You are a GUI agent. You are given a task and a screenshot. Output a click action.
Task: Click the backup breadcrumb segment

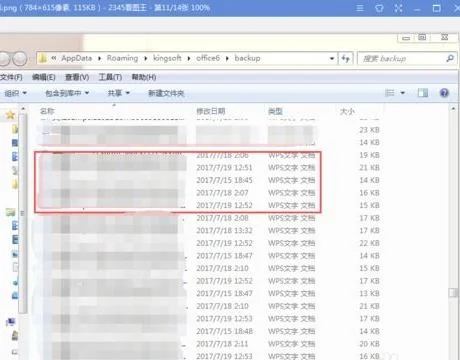(247, 58)
